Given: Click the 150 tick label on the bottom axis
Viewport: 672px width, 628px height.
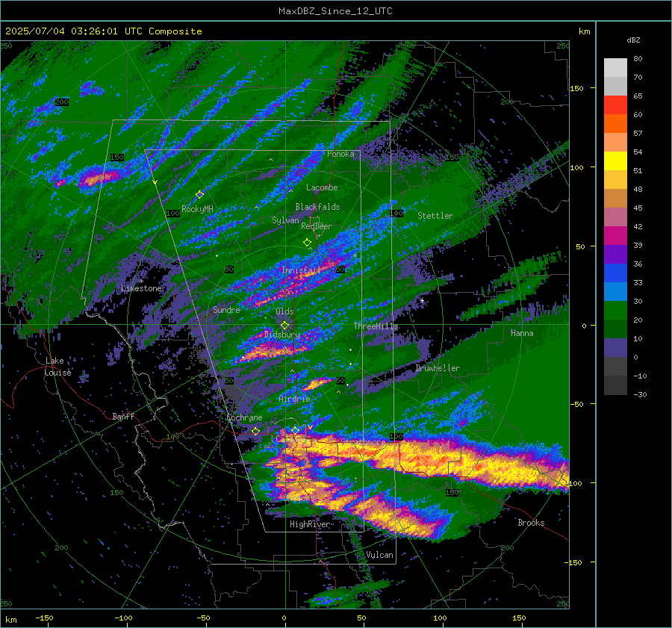Looking at the screenshot, I should [519, 618].
